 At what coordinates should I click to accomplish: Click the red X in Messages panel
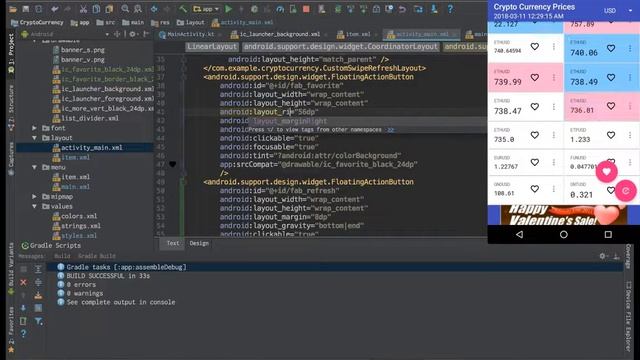point(23,282)
